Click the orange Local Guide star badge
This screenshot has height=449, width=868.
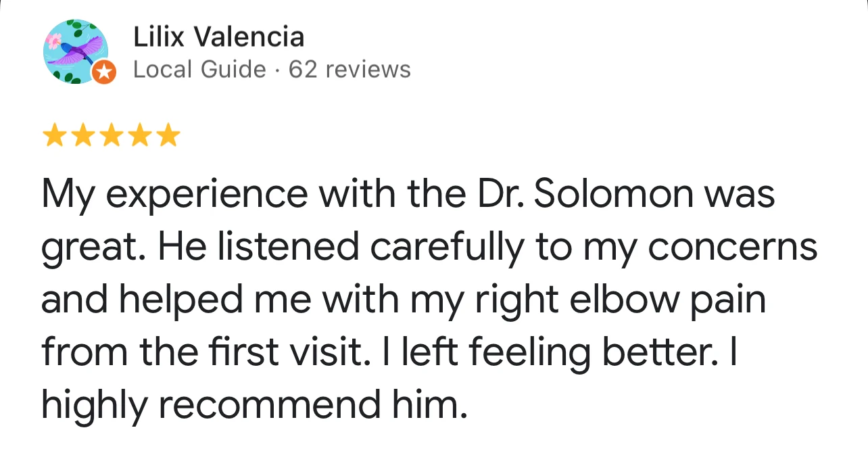[103, 72]
